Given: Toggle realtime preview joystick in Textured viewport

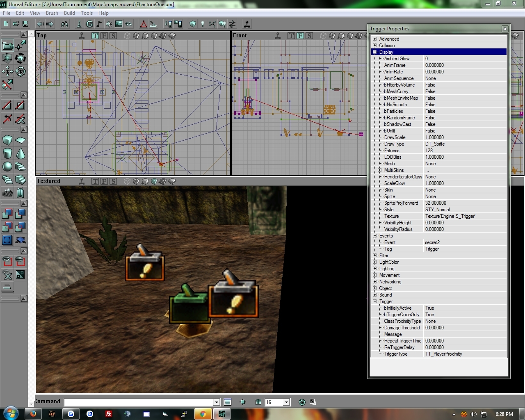Looking at the screenshot, I should (x=82, y=181).
